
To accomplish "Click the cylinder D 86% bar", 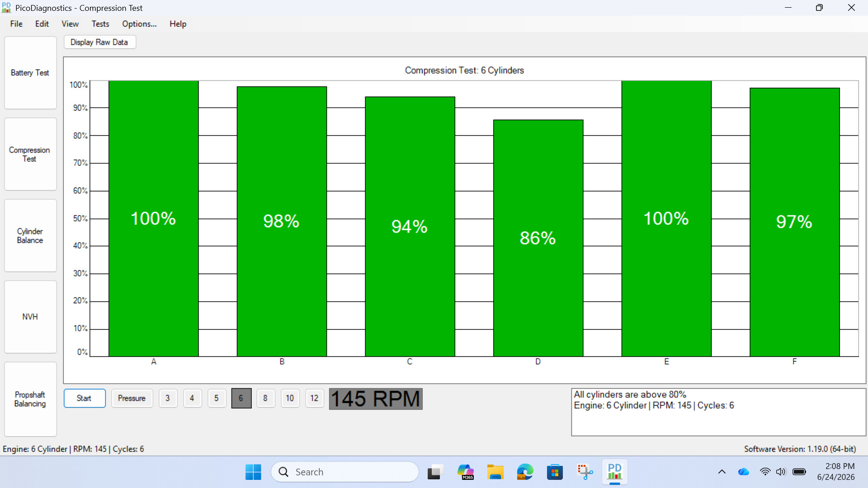I will [x=538, y=238].
